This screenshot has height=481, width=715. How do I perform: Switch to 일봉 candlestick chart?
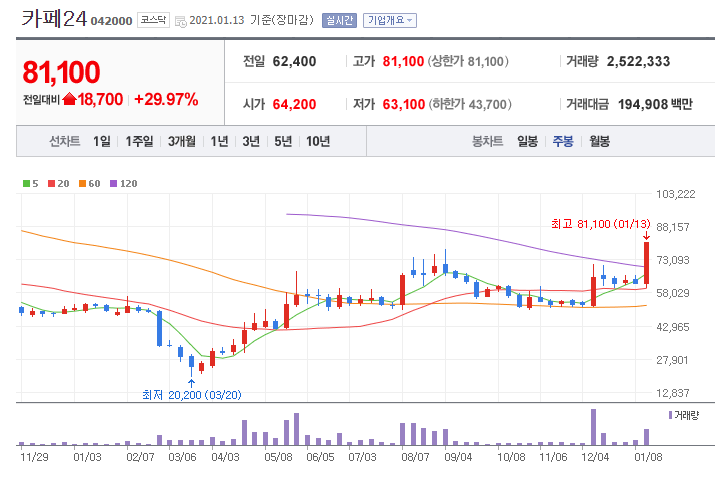pos(528,141)
